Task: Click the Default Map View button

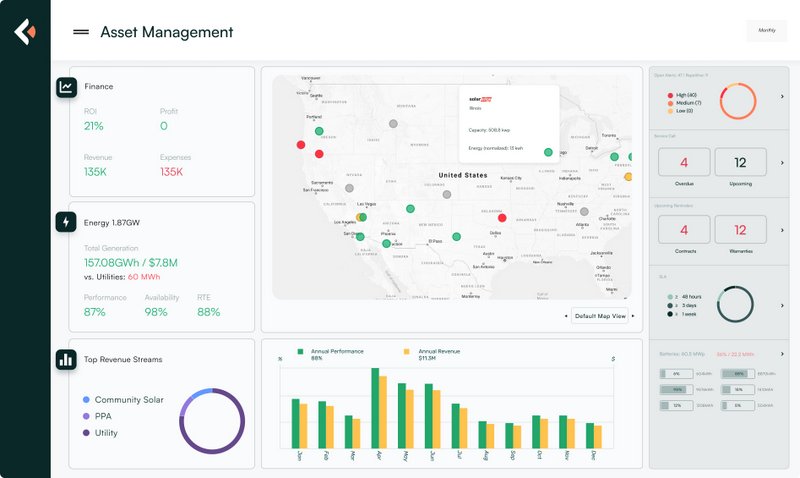Action: tap(599, 316)
